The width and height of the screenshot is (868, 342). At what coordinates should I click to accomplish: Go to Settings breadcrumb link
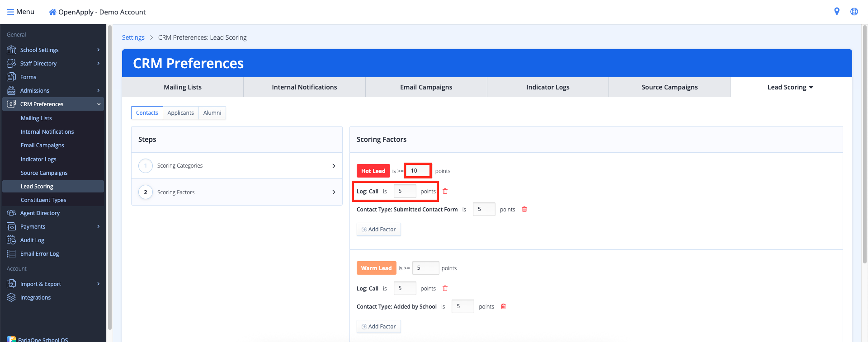tap(133, 37)
